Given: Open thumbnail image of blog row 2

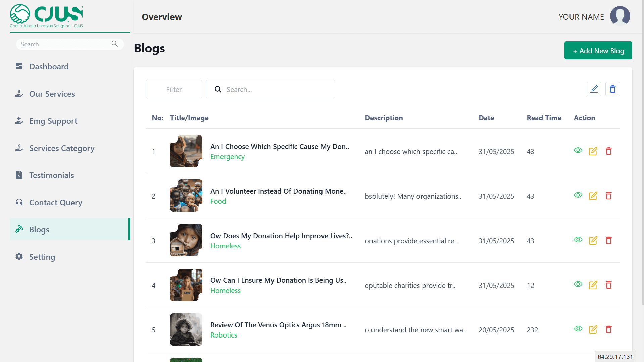Looking at the screenshot, I should click(x=186, y=196).
